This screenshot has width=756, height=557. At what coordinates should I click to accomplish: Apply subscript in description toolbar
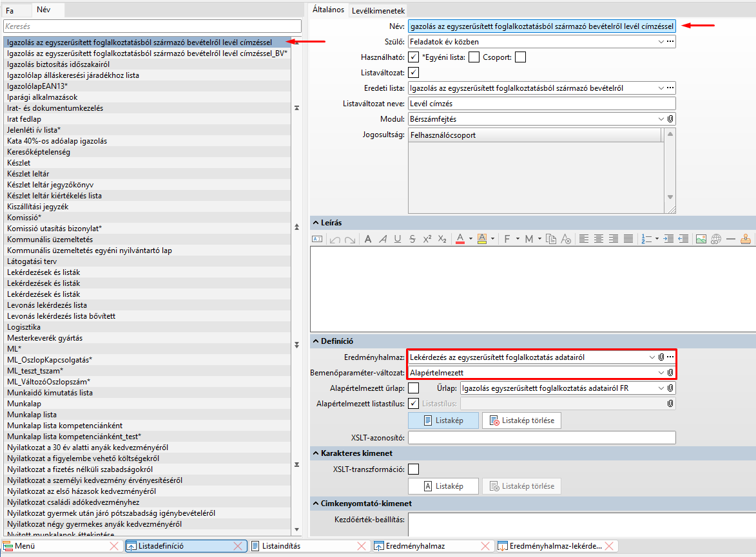tap(442, 239)
